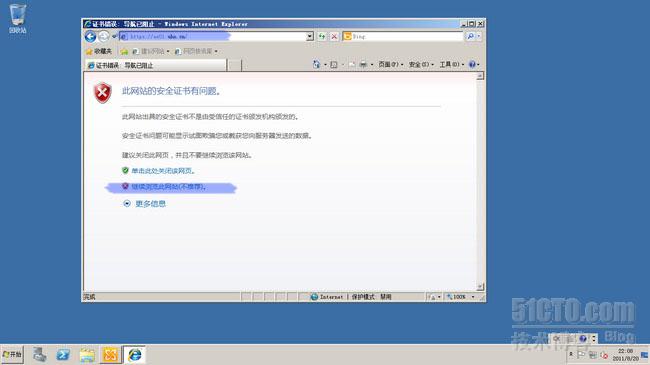650x365 pixels.
Task: Open the Recycle Bin desktop icon
Action: [17, 19]
